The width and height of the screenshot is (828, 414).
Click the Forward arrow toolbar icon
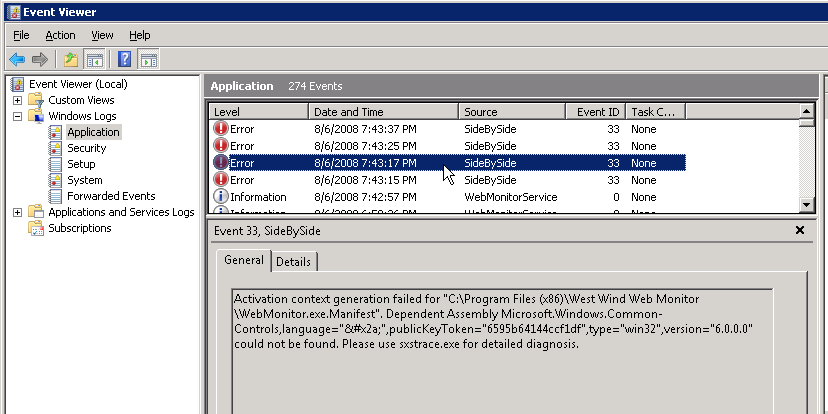[x=40, y=59]
